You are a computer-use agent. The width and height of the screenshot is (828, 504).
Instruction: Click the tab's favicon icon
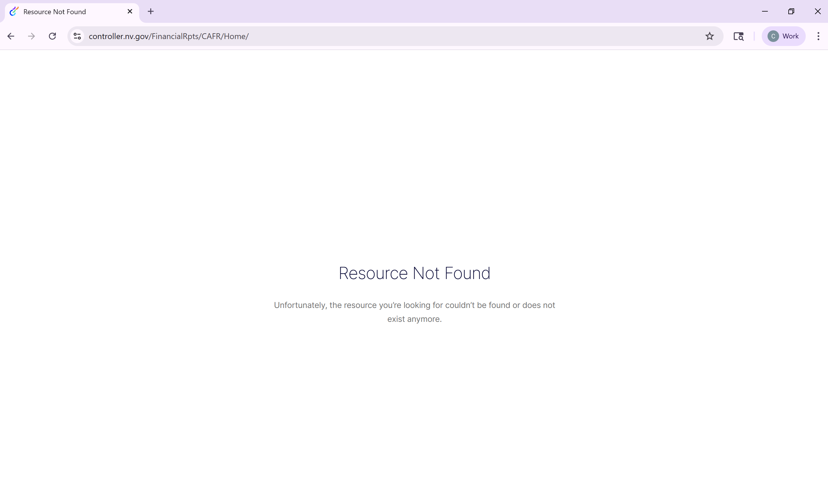tap(14, 11)
